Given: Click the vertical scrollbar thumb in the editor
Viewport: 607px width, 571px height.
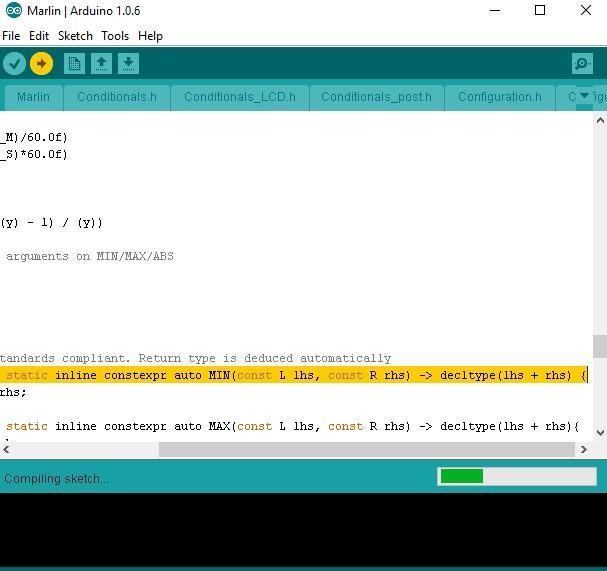Looking at the screenshot, I should pyautogui.click(x=599, y=346).
